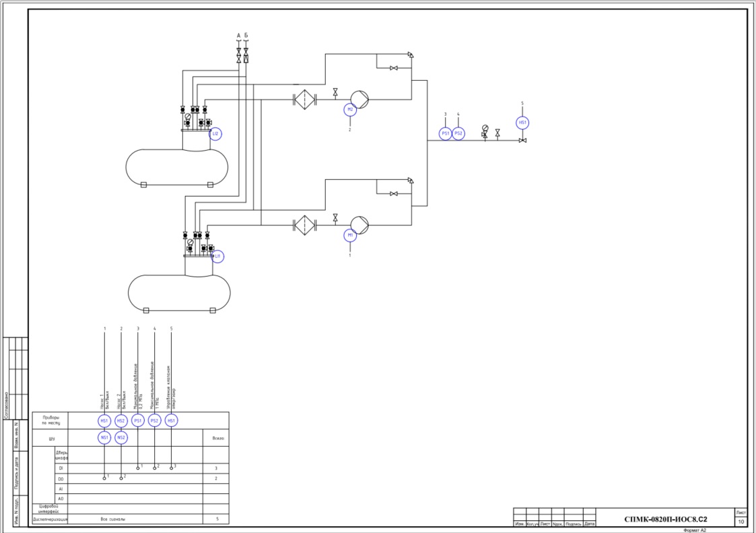Click the LI1 level indicator on lower tank
Image resolution: width=756 pixels, height=533 pixels.
[217, 256]
